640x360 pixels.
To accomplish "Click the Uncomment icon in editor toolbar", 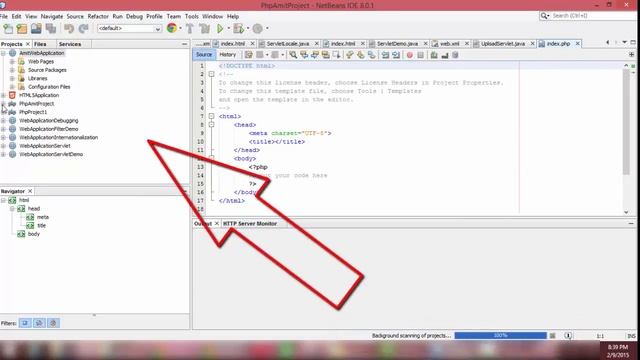I will coord(445,55).
